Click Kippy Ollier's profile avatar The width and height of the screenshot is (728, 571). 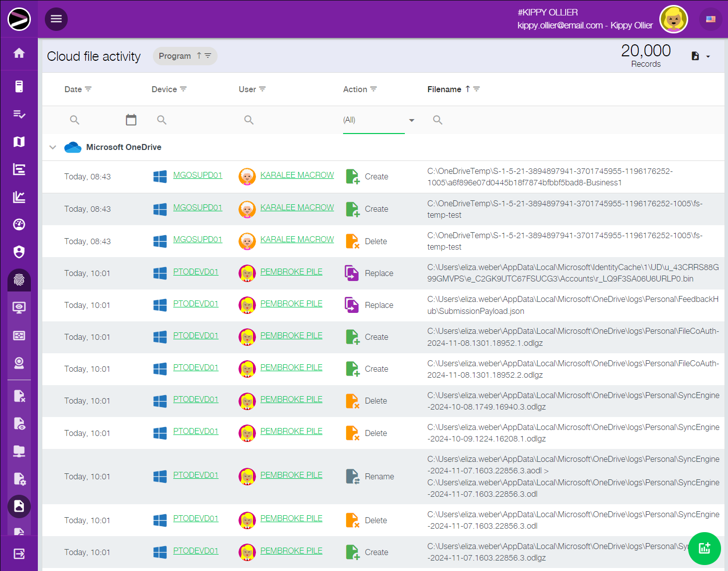[x=673, y=19]
